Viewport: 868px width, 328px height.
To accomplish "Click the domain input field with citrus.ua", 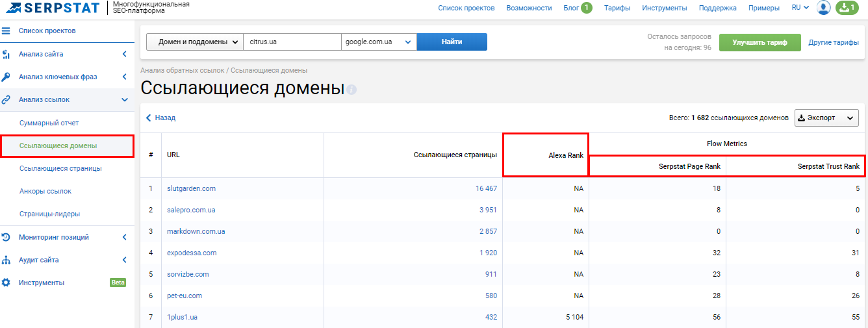I will tap(292, 42).
